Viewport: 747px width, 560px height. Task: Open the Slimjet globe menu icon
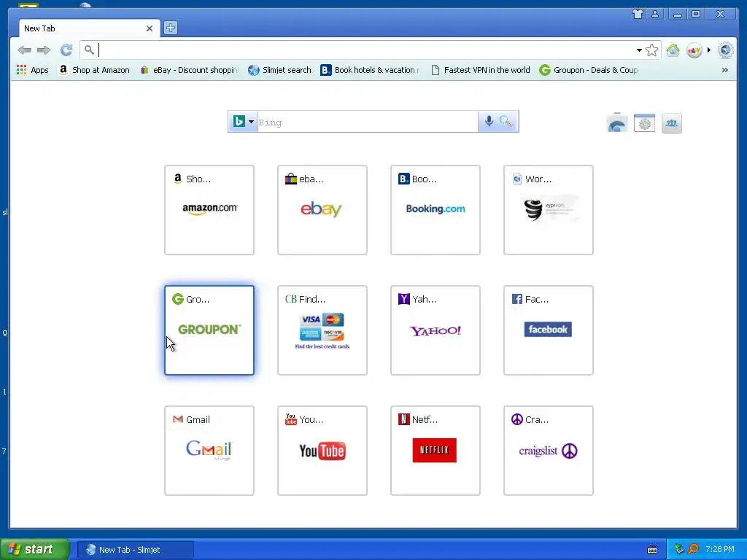click(726, 50)
